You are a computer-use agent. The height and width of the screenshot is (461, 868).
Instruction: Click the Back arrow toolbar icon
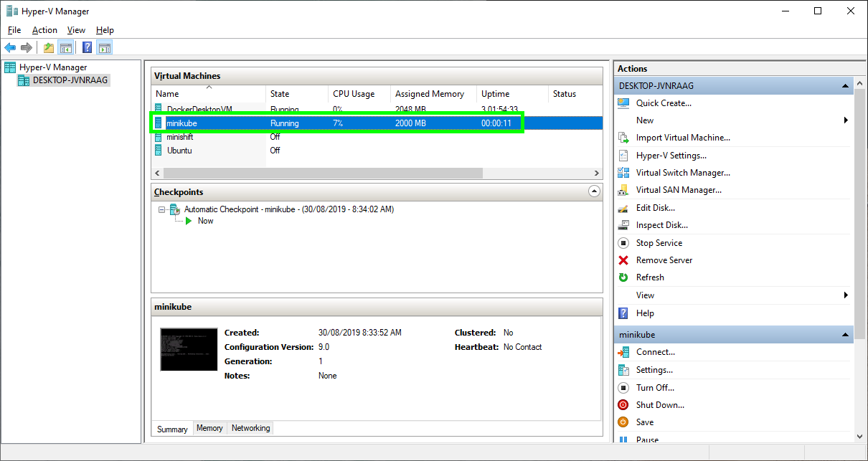[10, 48]
